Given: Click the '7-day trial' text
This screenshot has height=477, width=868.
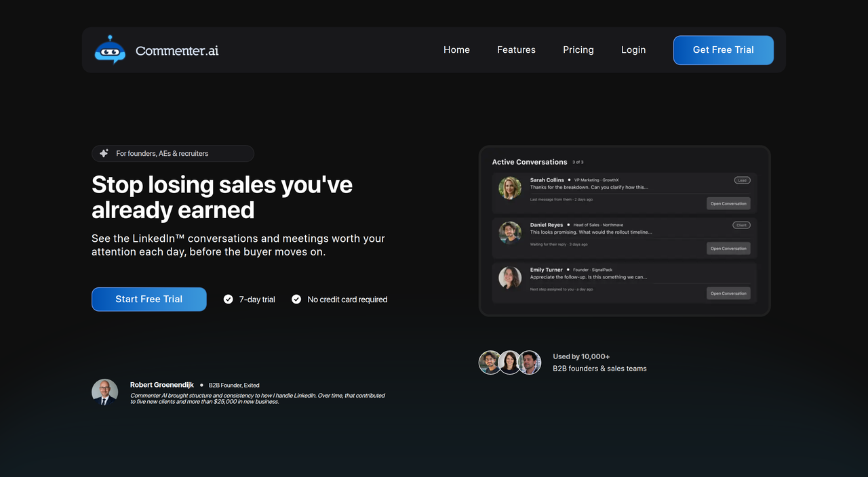Looking at the screenshot, I should [x=257, y=299].
